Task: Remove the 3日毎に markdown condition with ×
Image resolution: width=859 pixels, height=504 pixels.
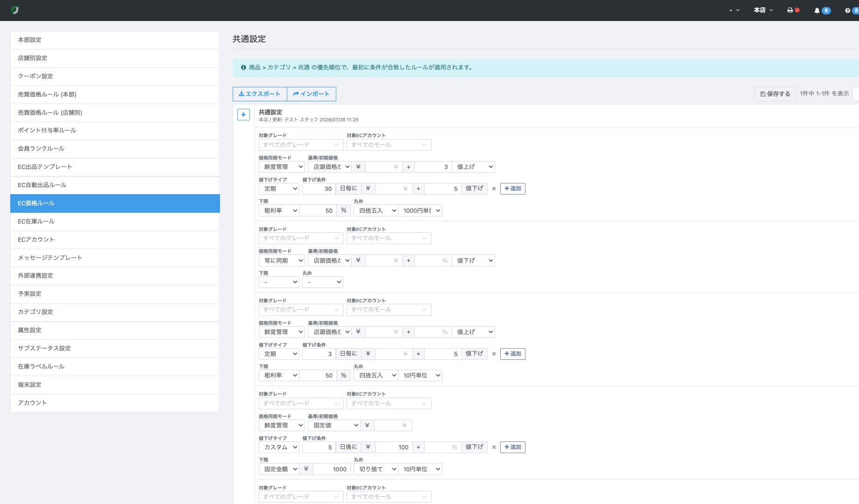Action: pos(494,354)
